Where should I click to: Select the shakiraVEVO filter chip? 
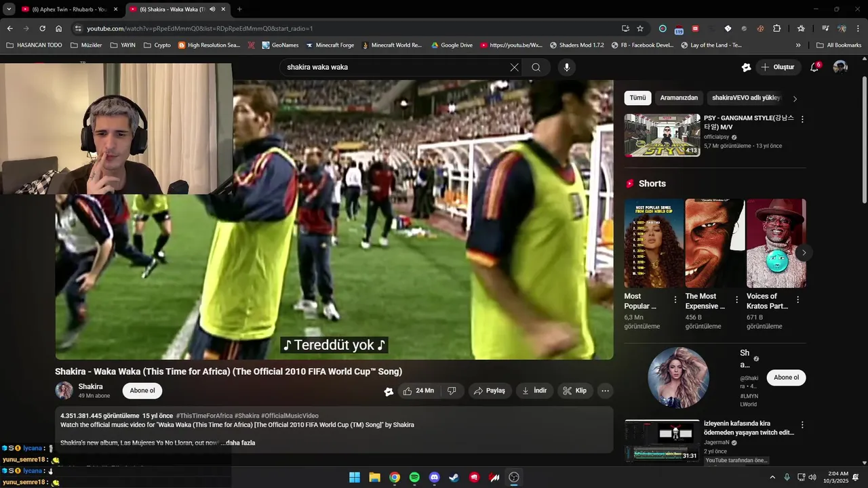747,98
